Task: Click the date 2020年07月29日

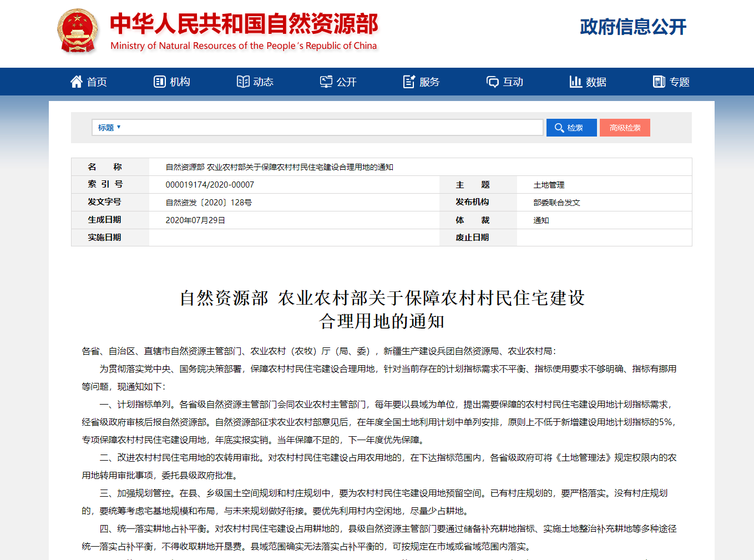Action: coord(195,220)
